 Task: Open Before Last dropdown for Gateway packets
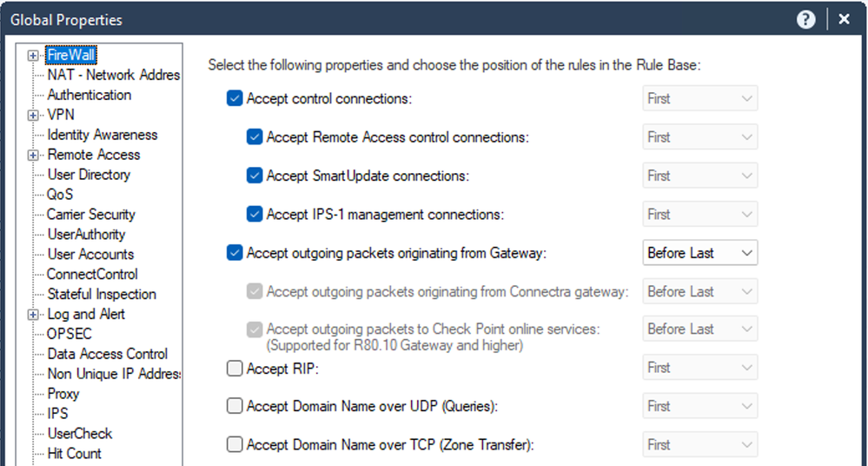(699, 253)
